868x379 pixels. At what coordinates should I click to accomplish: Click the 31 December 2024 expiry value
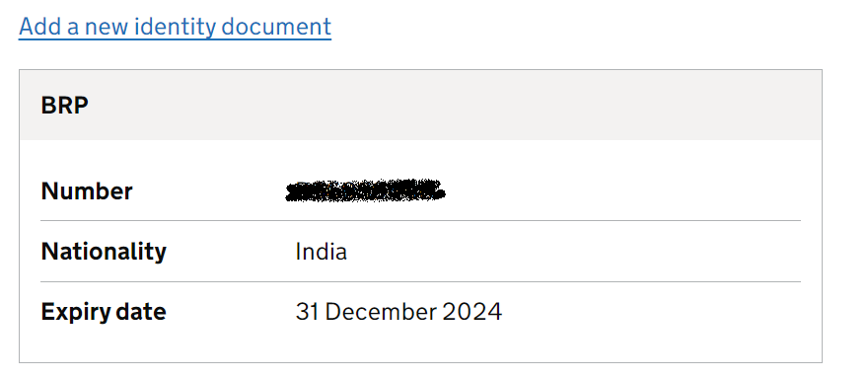coord(398,312)
